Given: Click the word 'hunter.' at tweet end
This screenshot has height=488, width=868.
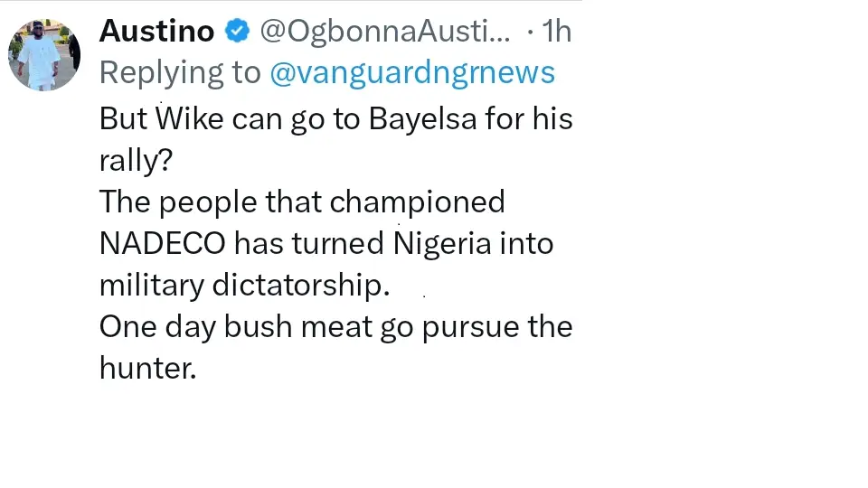Looking at the screenshot, I should [x=147, y=368].
